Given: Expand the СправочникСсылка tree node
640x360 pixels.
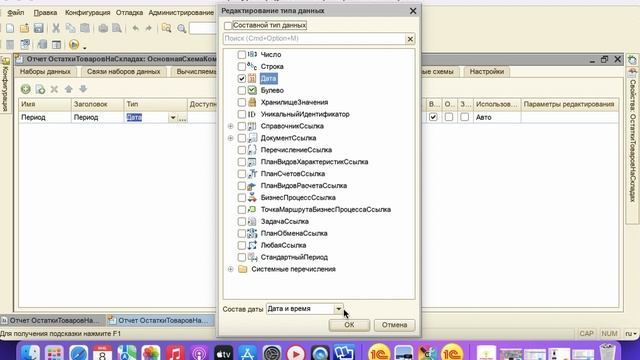Looking at the screenshot, I should coord(231,126).
